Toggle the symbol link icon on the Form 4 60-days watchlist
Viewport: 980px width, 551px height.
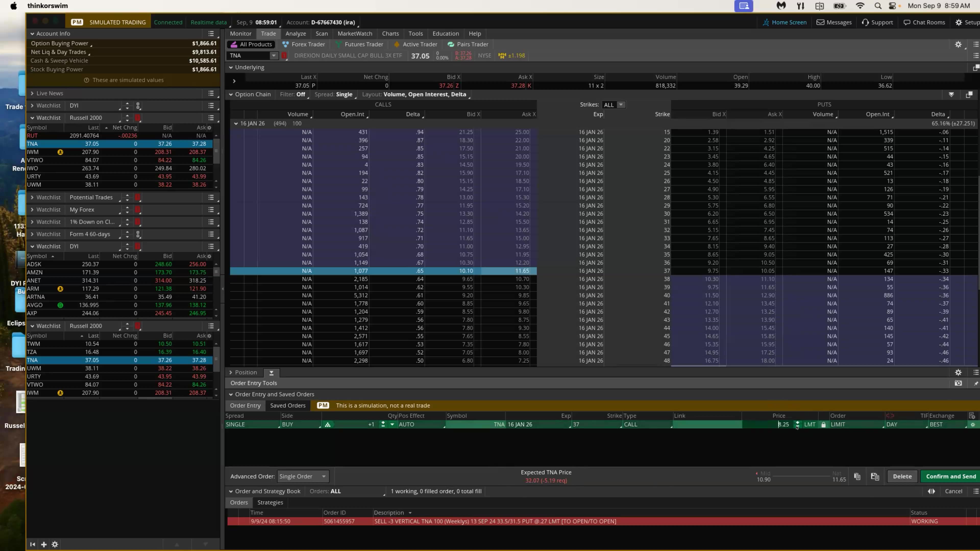click(x=138, y=234)
